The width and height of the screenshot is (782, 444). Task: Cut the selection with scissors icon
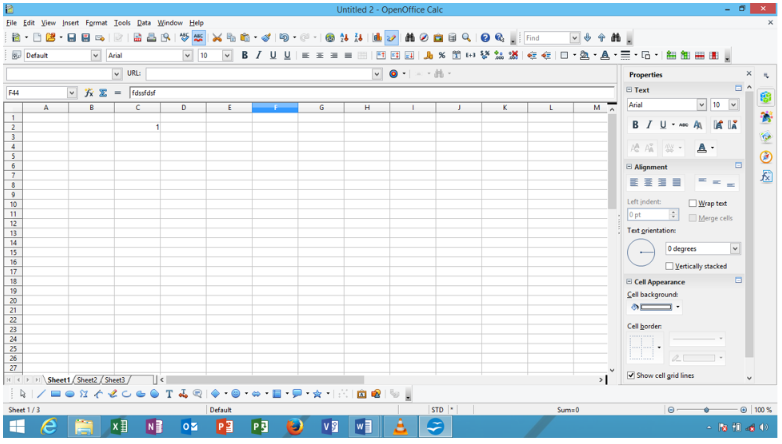pyautogui.click(x=217, y=38)
